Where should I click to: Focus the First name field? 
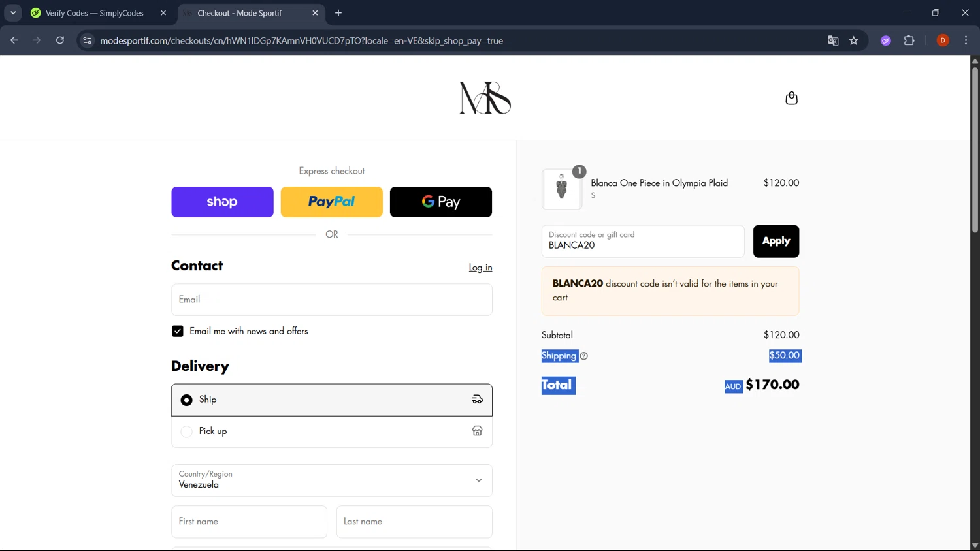249,522
